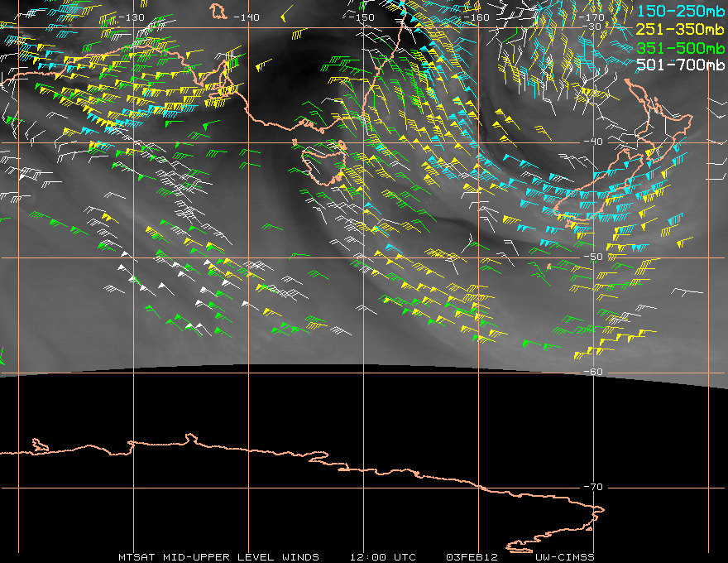Click the UW-CIMSS credit text

coord(564,557)
